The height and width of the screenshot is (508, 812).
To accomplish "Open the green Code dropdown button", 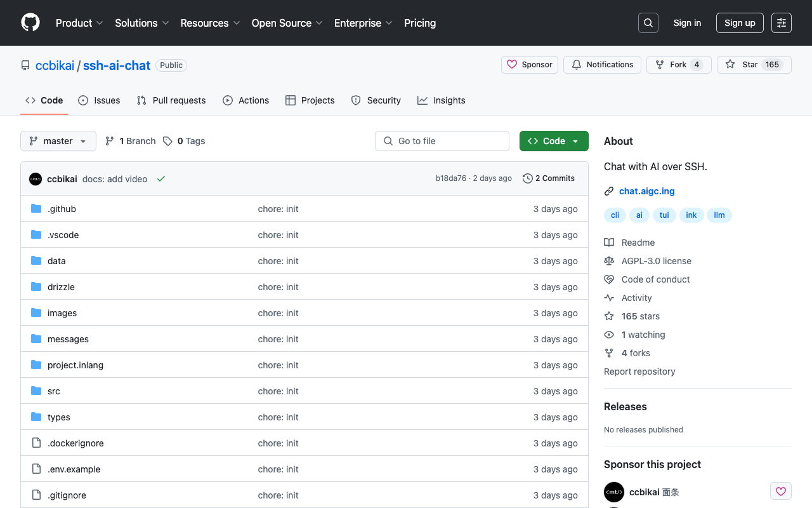I will pyautogui.click(x=554, y=141).
